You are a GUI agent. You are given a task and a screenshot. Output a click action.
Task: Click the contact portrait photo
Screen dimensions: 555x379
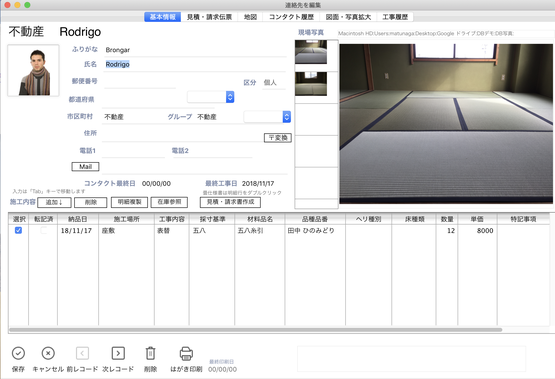(33, 70)
